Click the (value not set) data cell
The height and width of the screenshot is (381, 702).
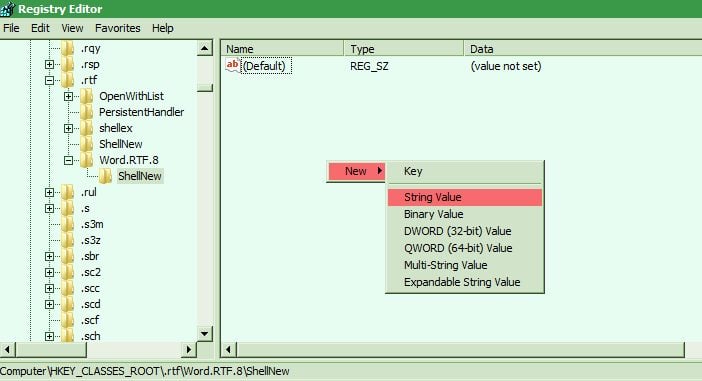[x=506, y=66]
